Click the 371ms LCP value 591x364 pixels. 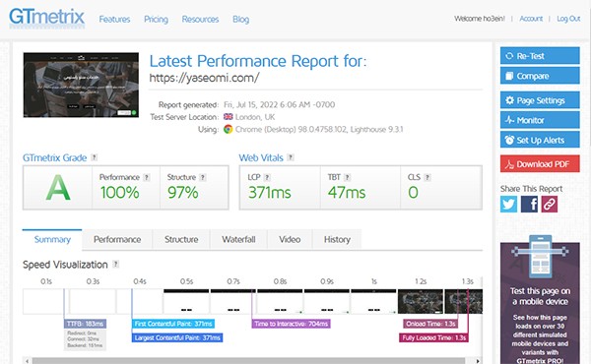point(270,193)
